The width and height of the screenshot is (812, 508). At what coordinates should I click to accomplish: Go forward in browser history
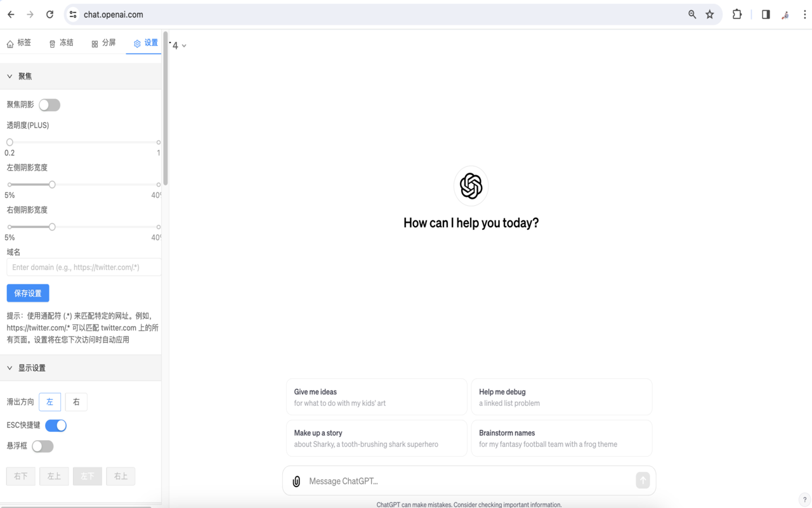point(30,14)
